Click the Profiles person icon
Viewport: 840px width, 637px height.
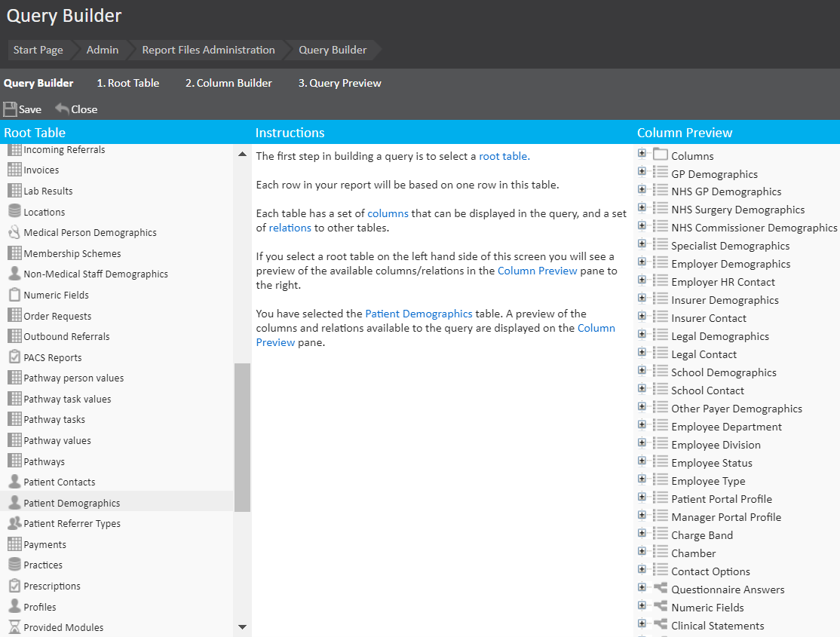tap(14, 606)
